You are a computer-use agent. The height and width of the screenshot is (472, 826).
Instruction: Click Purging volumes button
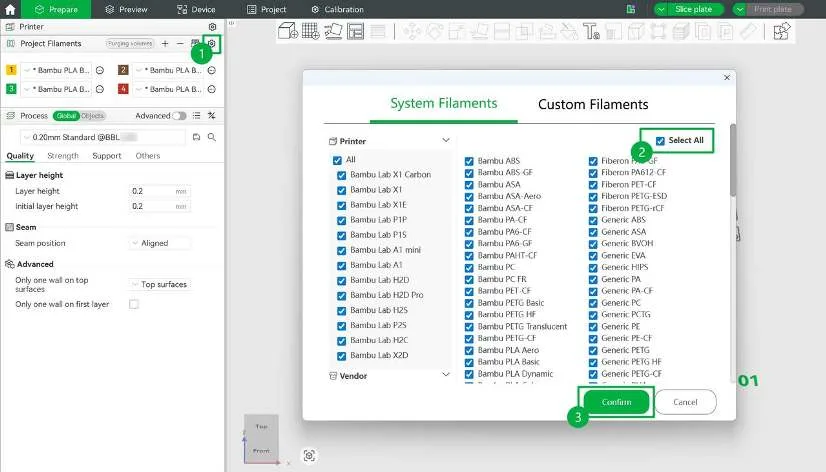(x=130, y=43)
